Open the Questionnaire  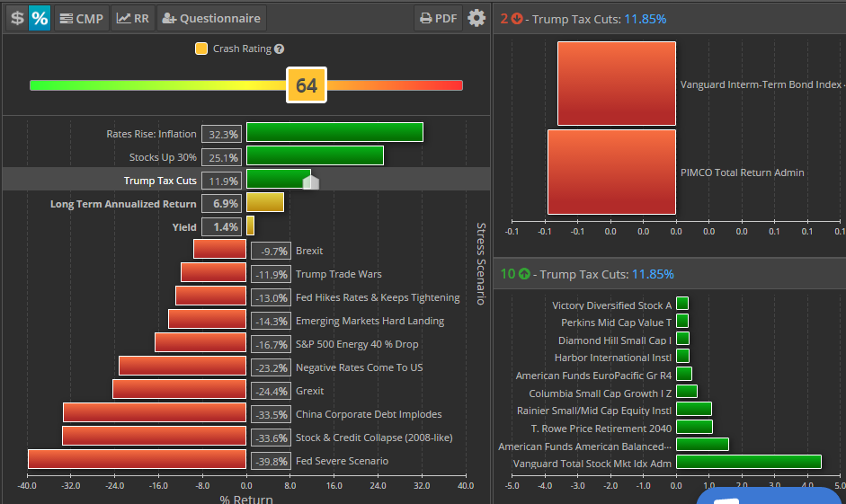pos(211,18)
